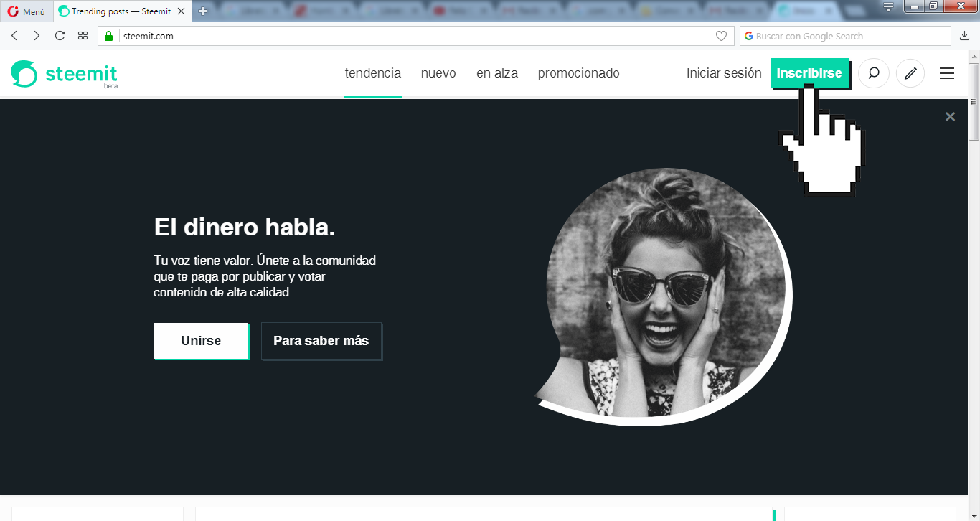Click the vertical page scrollbar thumb
The width and height of the screenshot is (980, 521).
pyautogui.click(x=974, y=102)
